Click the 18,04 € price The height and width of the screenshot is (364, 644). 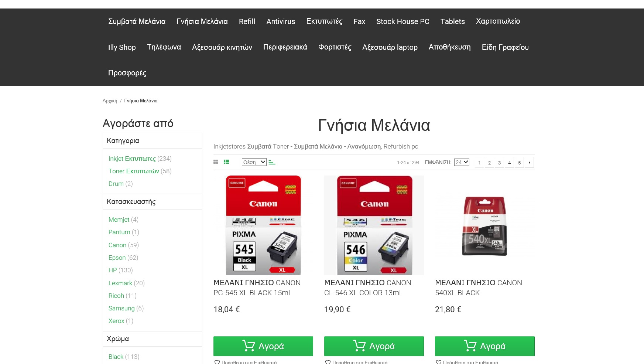pos(227,309)
